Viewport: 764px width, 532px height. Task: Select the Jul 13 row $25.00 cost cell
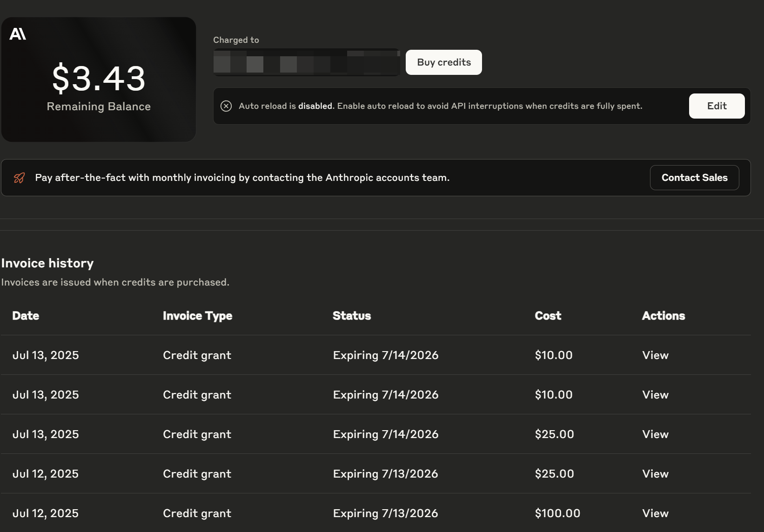(x=554, y=434)
